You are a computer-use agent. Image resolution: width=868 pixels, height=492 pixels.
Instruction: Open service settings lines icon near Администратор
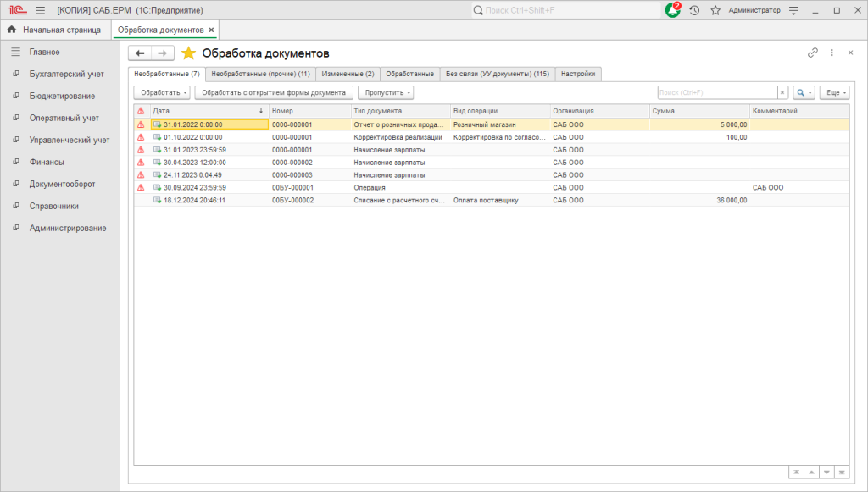(793, 10)
